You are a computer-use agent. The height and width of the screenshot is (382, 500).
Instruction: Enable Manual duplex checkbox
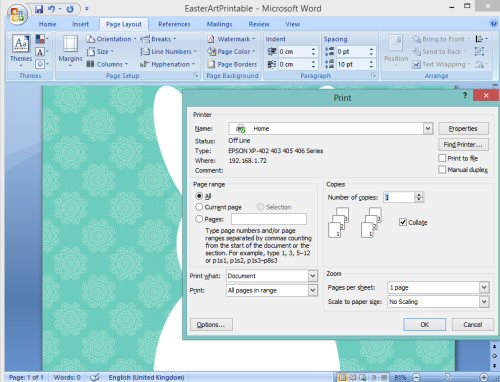click(x=442, y=170)
